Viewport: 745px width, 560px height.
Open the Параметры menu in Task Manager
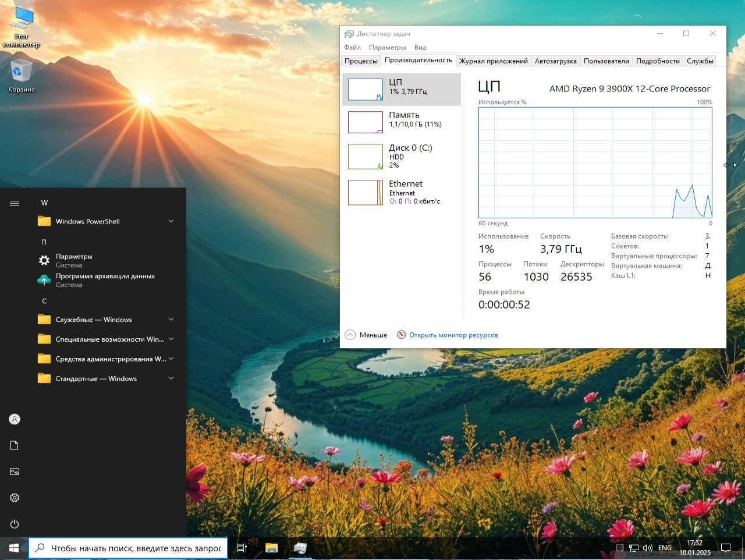point(388,47)
